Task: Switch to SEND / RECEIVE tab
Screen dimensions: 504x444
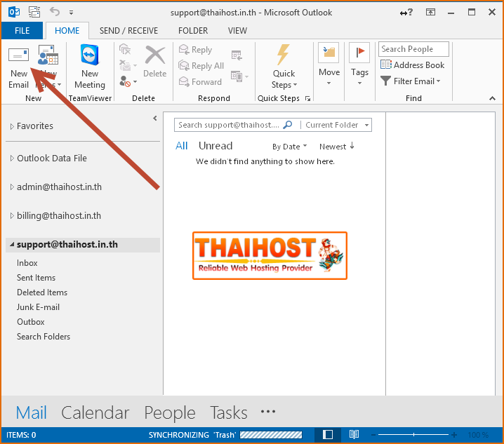Action: click(x=128, y=31)
